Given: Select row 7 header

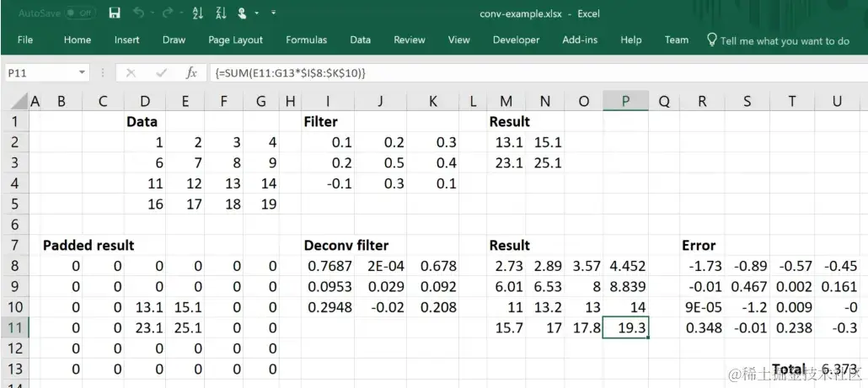Looking at the screenshot, I should [x=15, y=245].
